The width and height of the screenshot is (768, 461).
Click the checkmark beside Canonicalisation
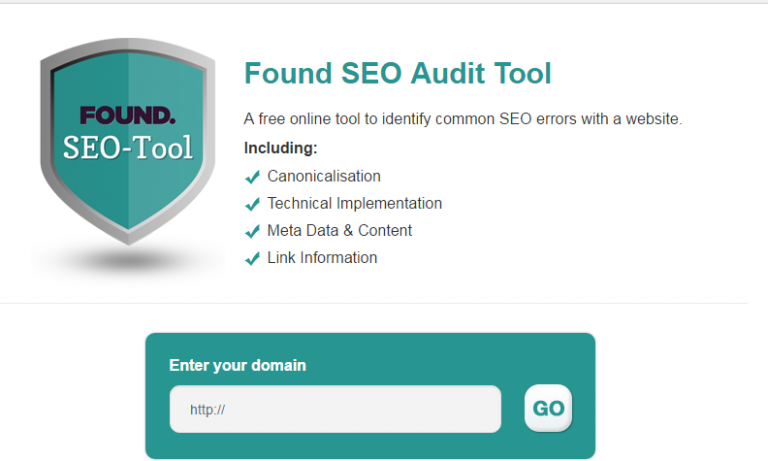[x=253, y=178]
